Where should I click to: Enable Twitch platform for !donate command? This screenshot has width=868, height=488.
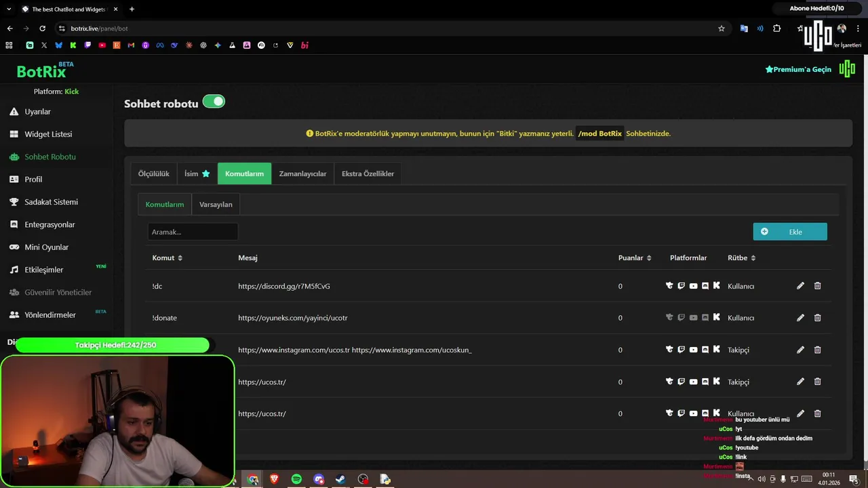click(682, 317)
